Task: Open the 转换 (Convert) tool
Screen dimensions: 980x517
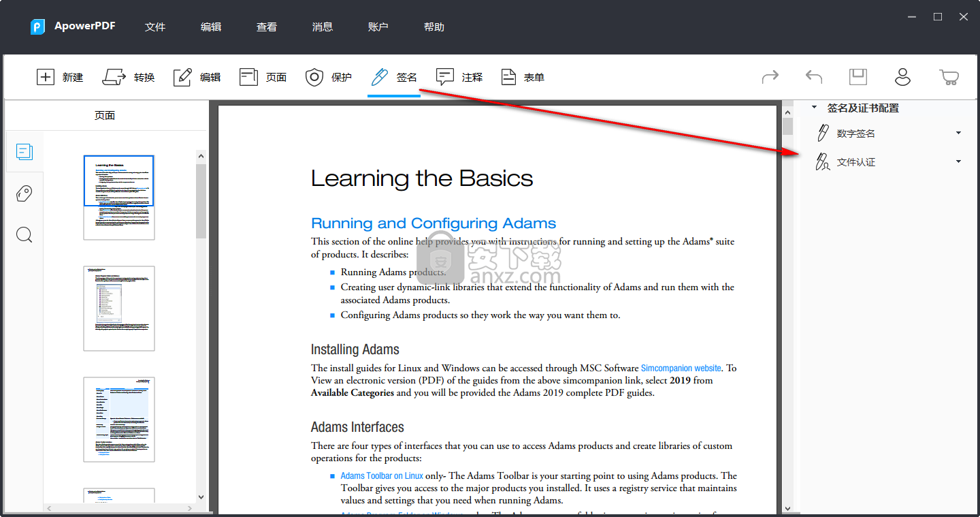Action: [x=129, y=77]
